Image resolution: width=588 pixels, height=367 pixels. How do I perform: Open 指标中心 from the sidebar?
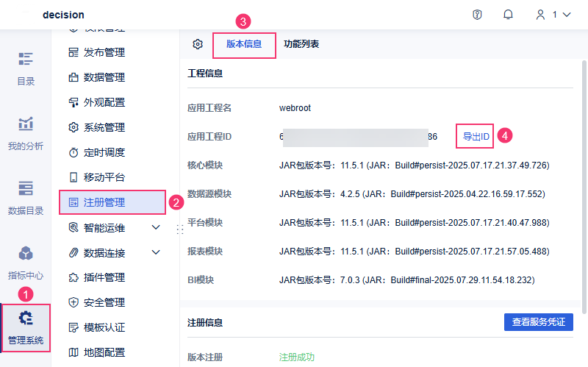pos(26,263)
